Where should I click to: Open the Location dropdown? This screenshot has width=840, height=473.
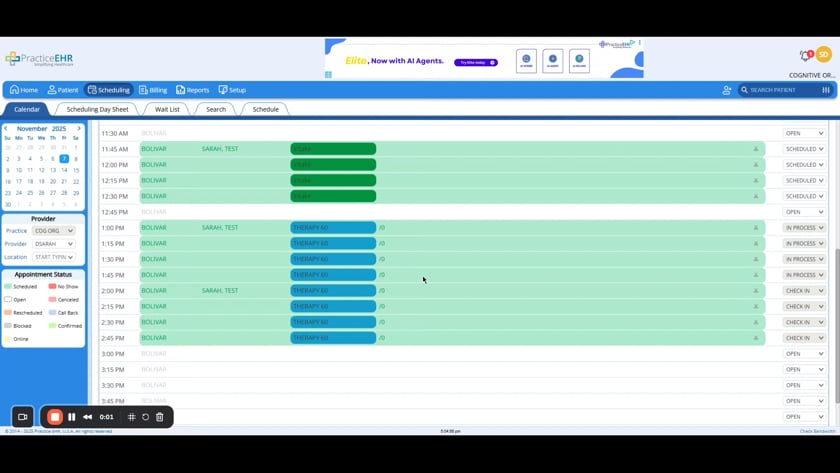coord(54,257)
